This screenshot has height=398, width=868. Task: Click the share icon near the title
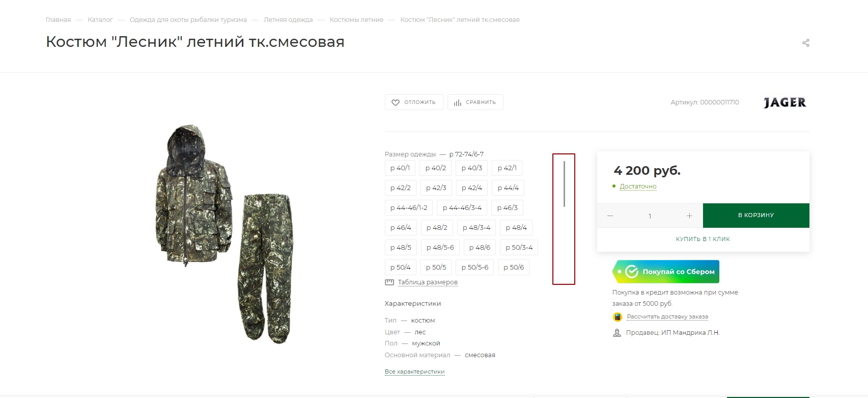(806, 43)
